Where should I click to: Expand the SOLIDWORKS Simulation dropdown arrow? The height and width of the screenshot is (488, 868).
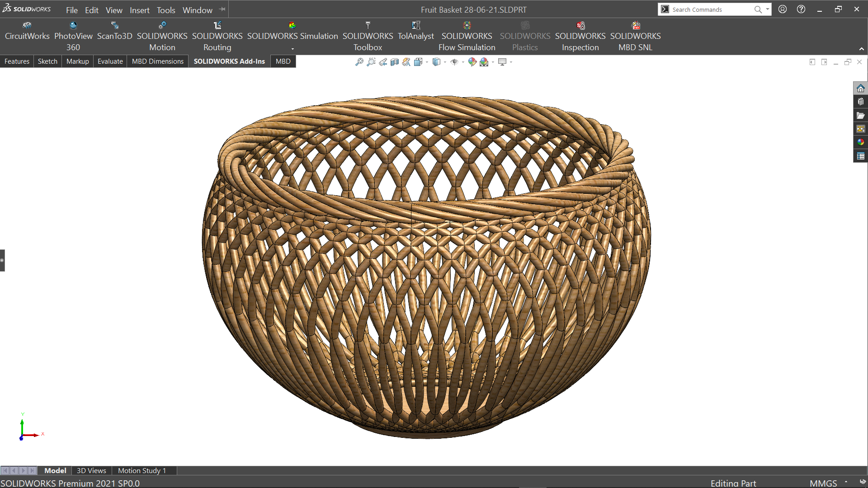click(292, 48)
